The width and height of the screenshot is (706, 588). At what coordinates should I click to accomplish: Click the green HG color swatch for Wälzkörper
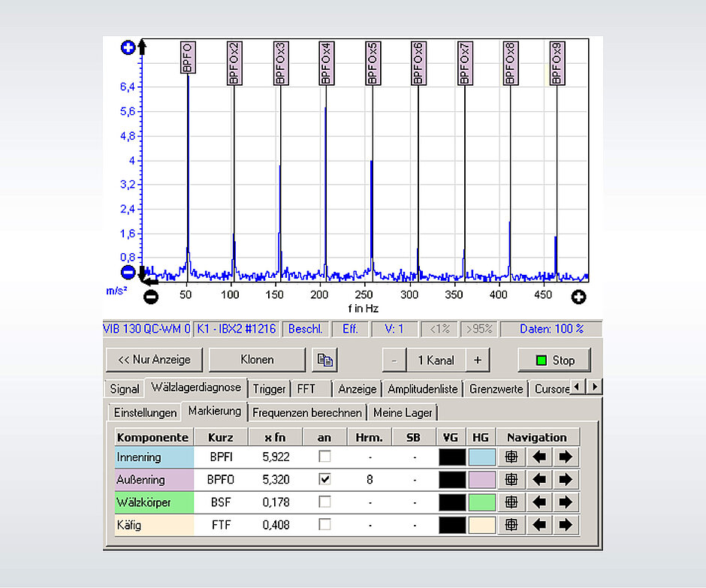[481, 502]
